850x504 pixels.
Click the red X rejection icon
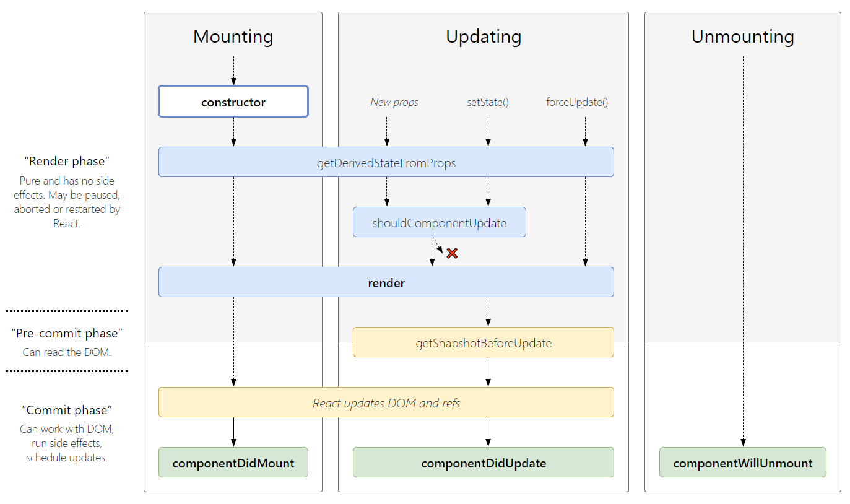[x=452, y=253]
